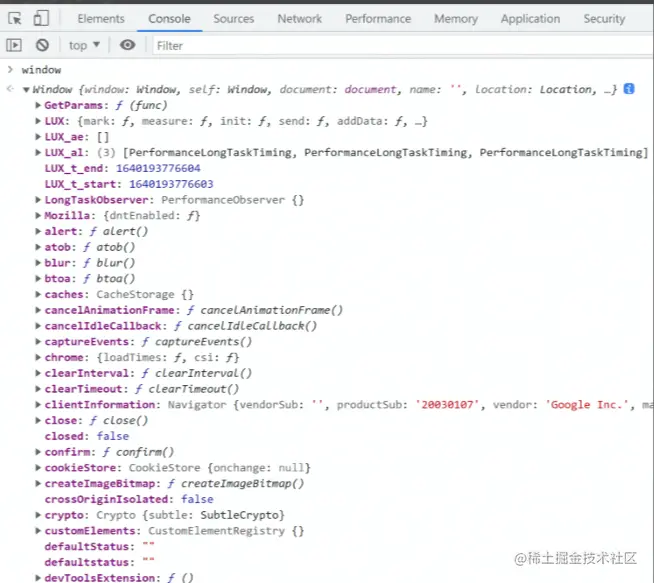Click the blue info badge after Location
The width and height of the screenshot is (654, 583).
pyautogui.click(x=629, y=89)
